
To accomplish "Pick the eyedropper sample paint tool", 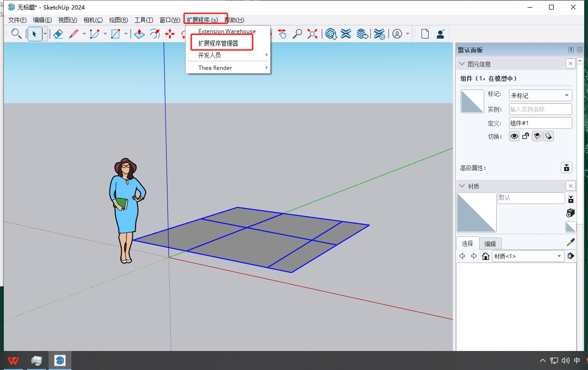I will (570, 243).
